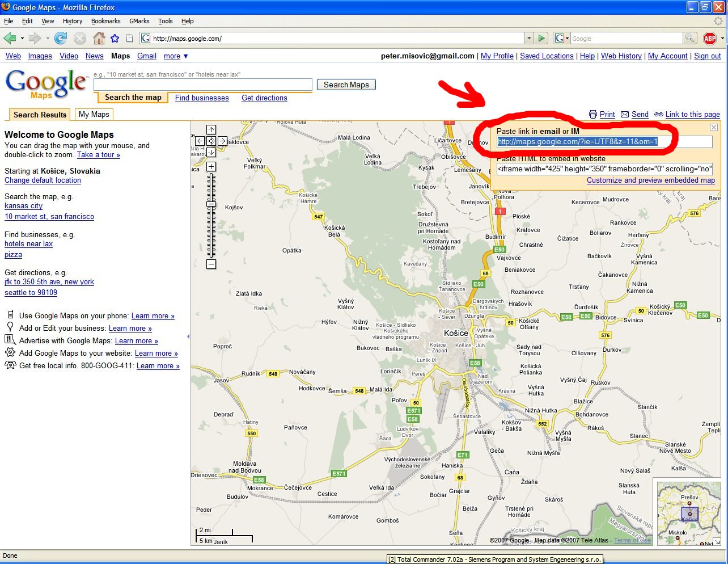The height and width of the screenshot is (564, 728).
Task: Click the Terms of Use map link
Action: (632, 540)
